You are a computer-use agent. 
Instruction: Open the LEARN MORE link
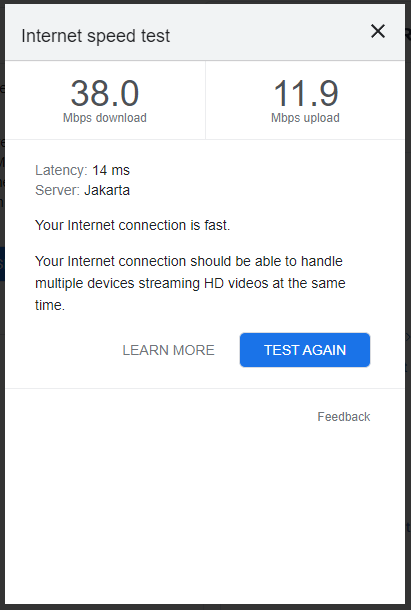click(x=169, y=350)
